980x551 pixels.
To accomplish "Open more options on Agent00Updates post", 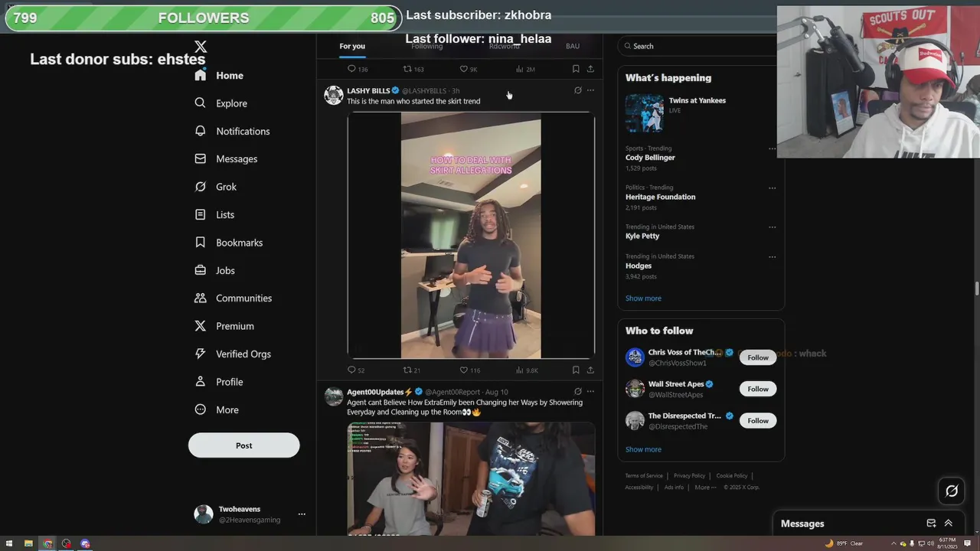I will (590, 392).
